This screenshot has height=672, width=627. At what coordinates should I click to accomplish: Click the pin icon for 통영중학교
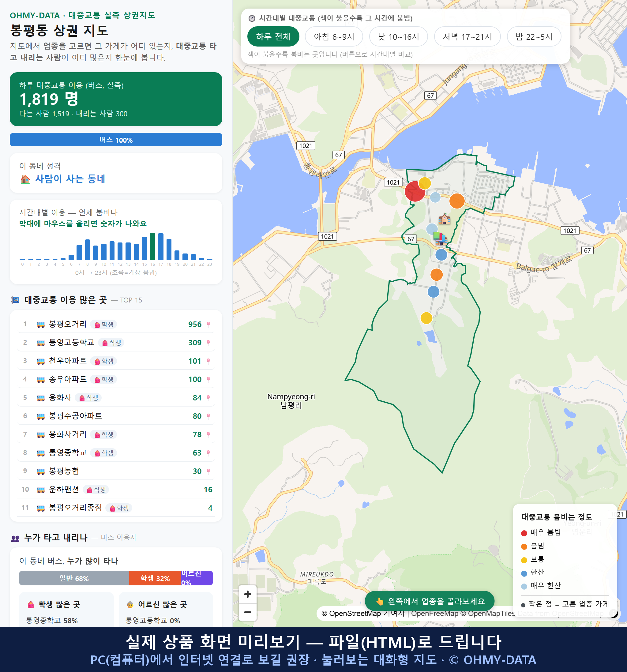[x=208, y=453]
